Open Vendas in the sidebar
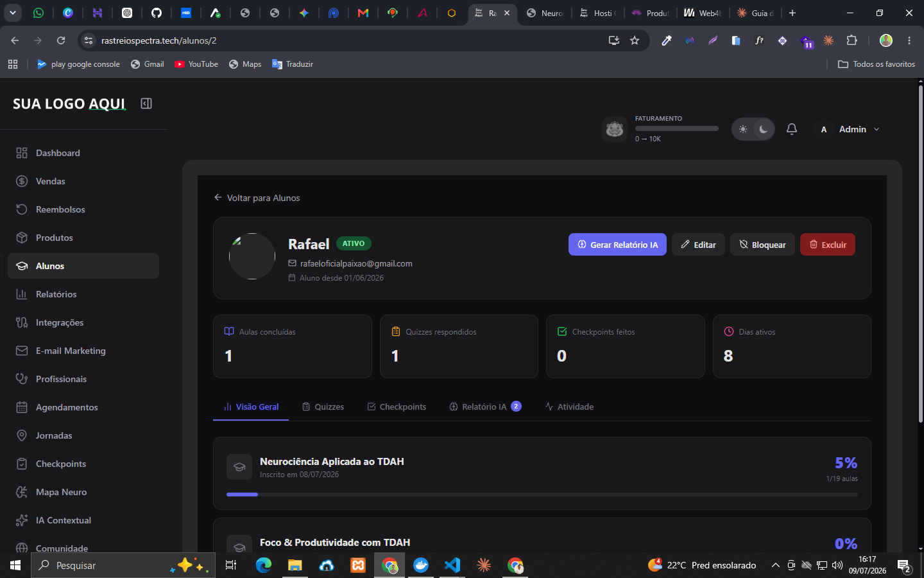This screenshot has height=578, width=924. tap(83, 181)
